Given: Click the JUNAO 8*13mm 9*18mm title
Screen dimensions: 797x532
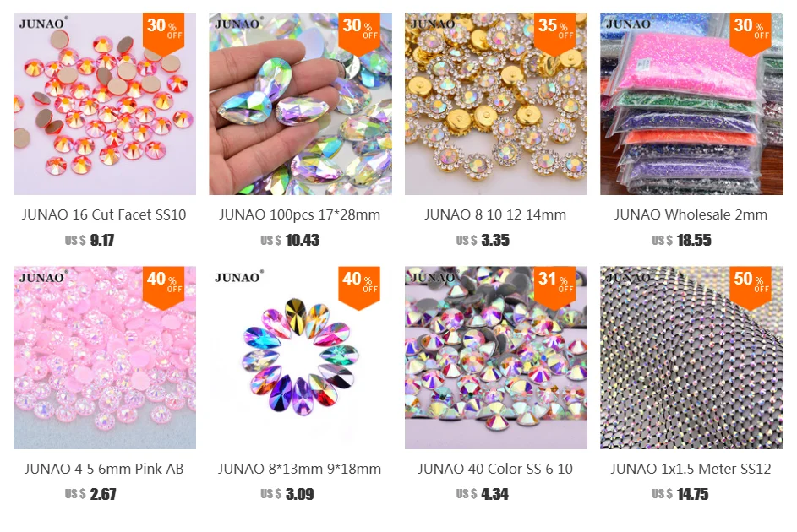Looking at the screenshot, I should pos(300,469).
